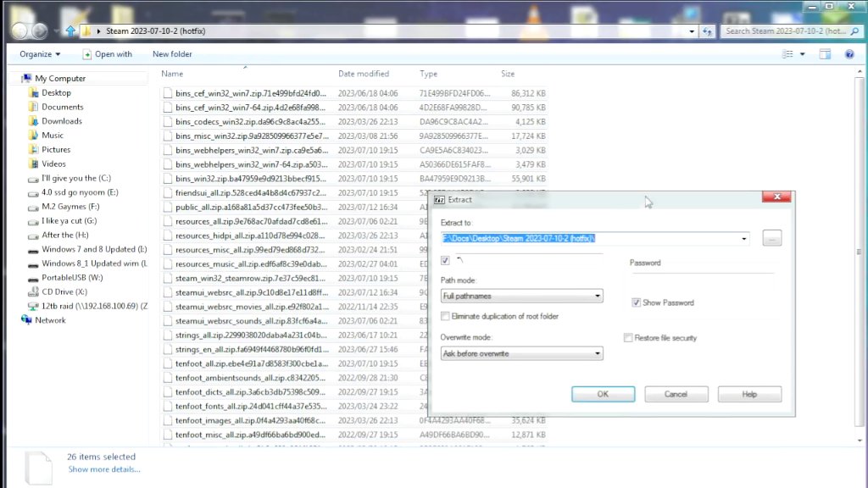This screenshot has height=488, width=868.
Task: Select tenfoot_misc_all.zip file row
Action: (353, 435)
